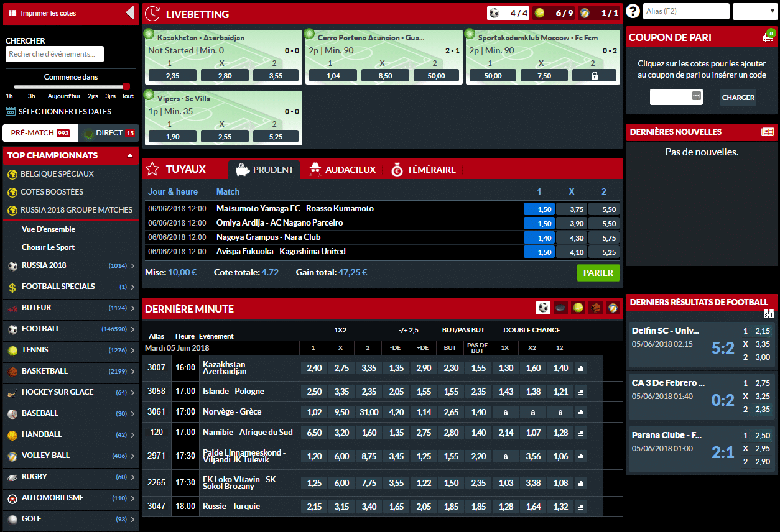Open Cotes Boostées link
Image resolution: width=780 pixels, height=532 pixels.
(x=71, y=192)
